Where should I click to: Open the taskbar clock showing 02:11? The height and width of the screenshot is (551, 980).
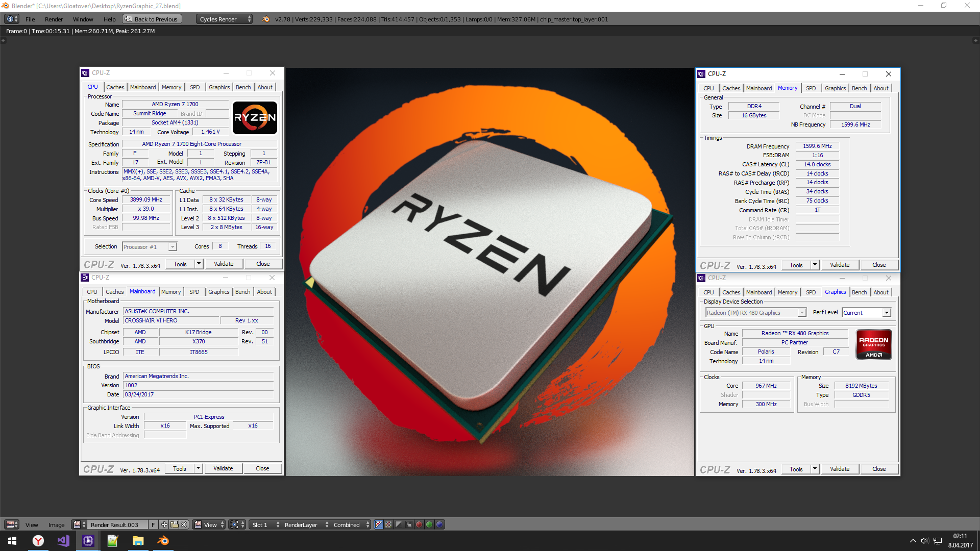[x=960, y=541]
